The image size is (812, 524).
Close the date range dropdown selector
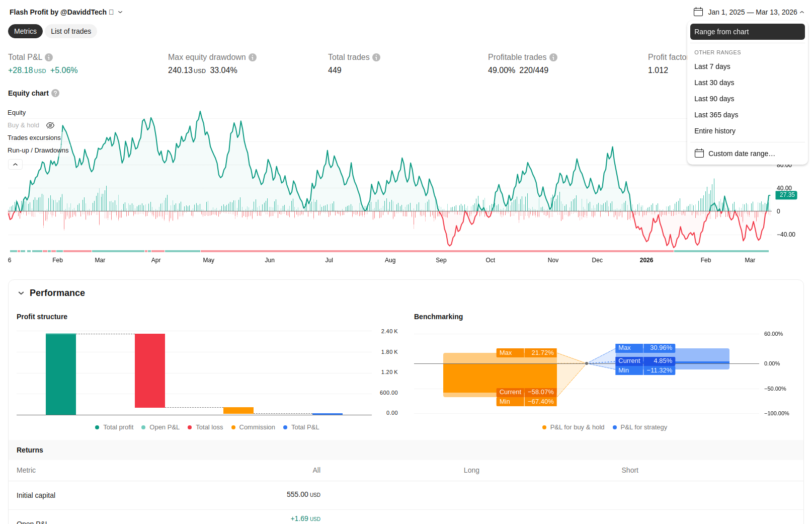802,12
